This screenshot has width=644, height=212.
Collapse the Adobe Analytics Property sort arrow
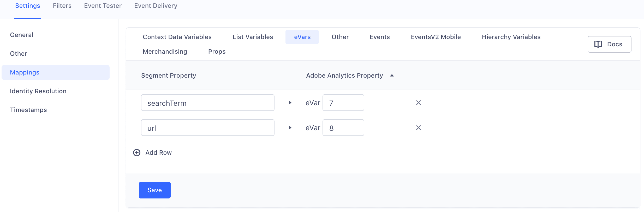click(392, 75)
